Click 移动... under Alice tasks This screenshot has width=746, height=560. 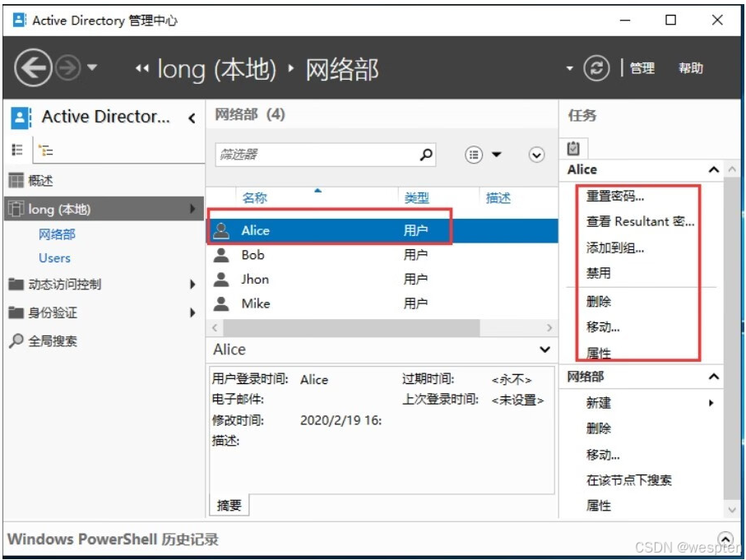click(603, 327)
